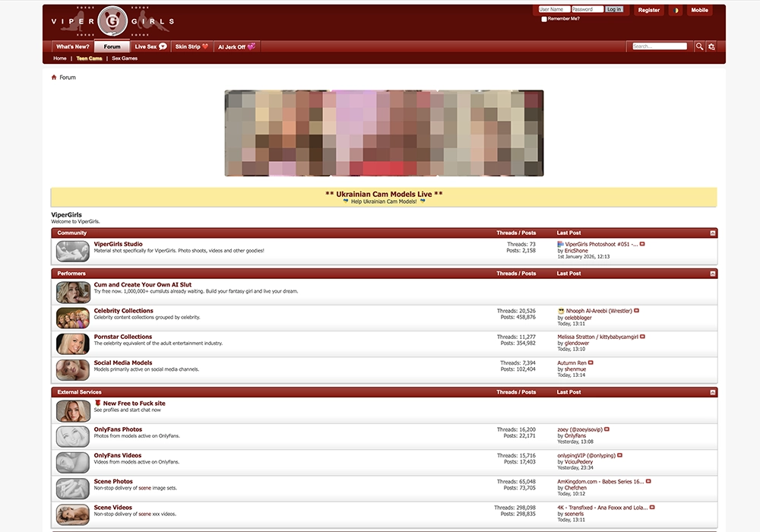
Task: Click the Mobile button
Action: [698, 10]
